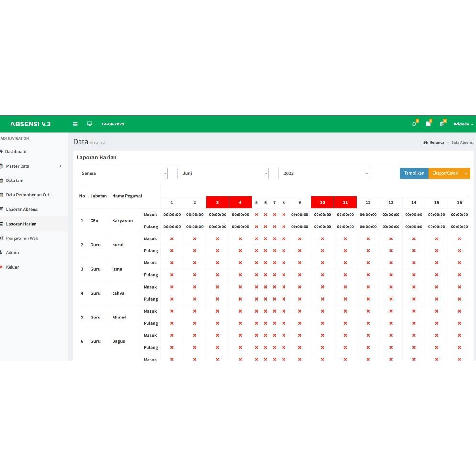Select Laporan Harian in sidebar

21,224
